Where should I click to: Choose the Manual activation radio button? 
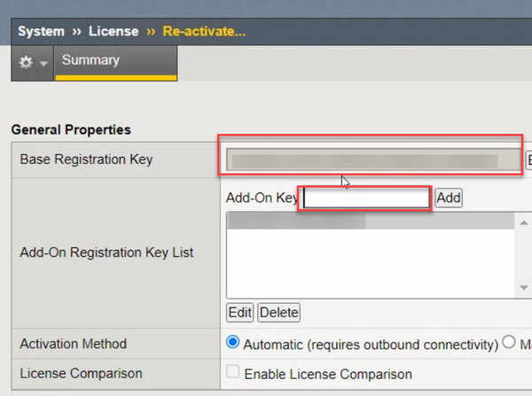[509, 343]
